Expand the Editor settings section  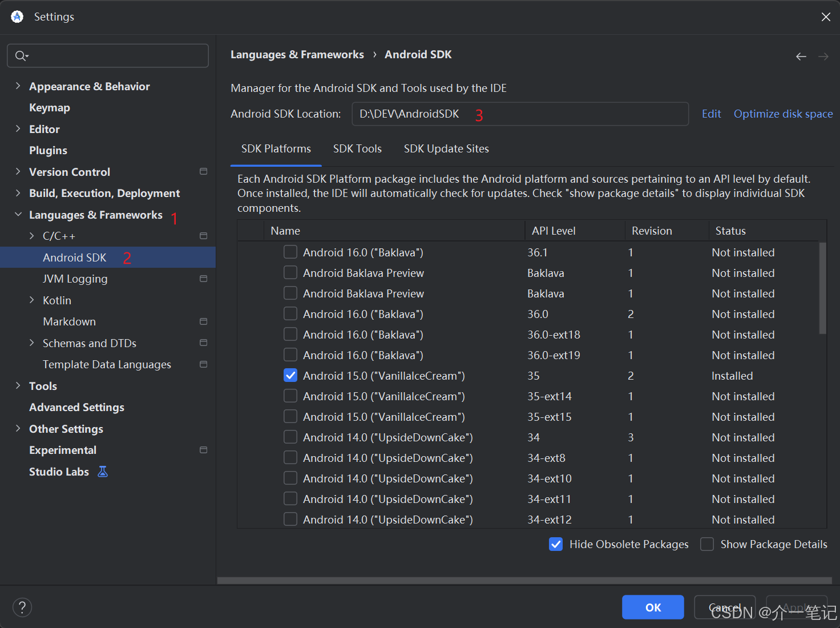click(x=18, y=128)
